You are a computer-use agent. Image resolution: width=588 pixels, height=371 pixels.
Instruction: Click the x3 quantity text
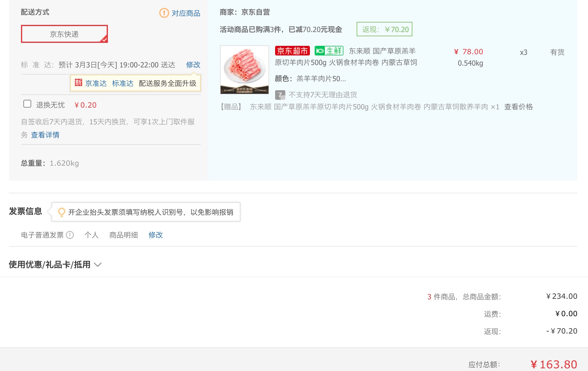pyautogui.click(x=524, y=52)
